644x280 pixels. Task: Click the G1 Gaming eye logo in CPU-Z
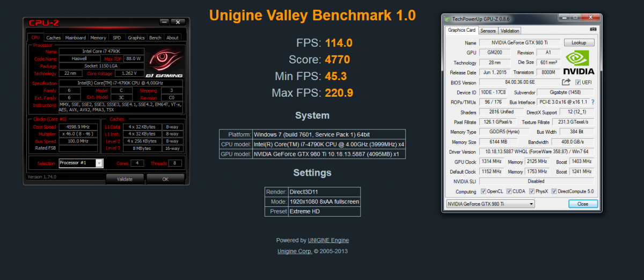click(x=165, y=62)
